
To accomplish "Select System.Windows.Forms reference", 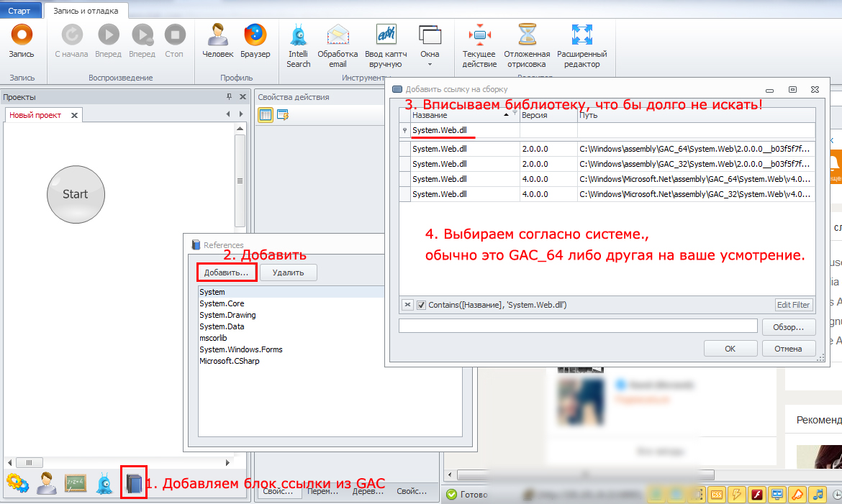I will (241, 349).
